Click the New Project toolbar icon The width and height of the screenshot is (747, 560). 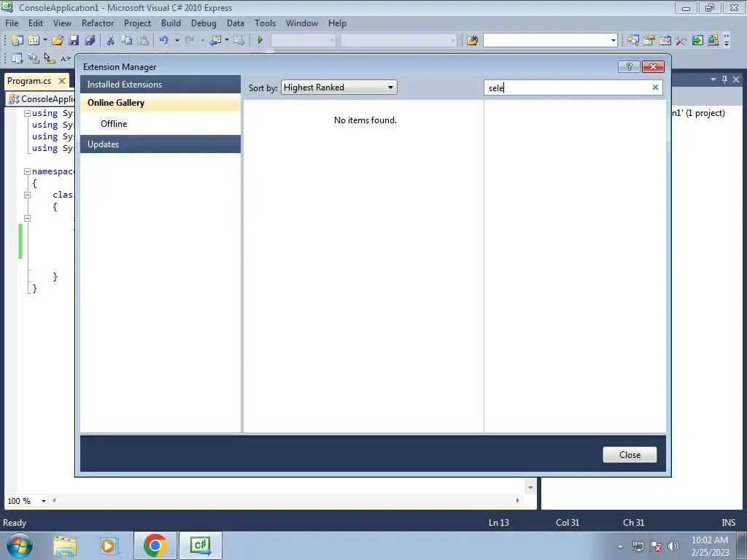(18, 41)
